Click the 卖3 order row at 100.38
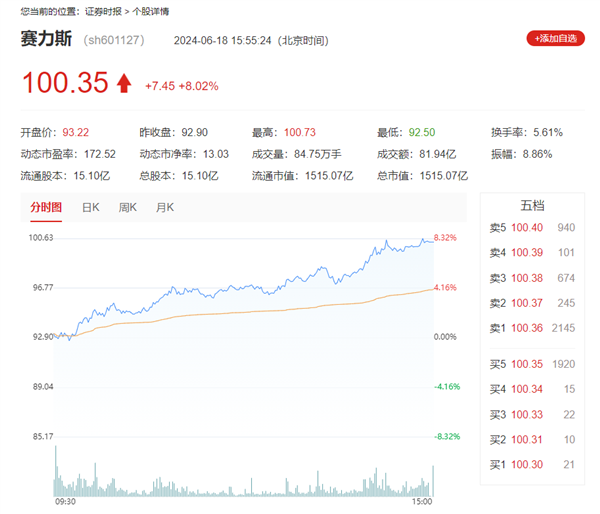Screen dimensions: 600x514 click(x=534, y=278)
